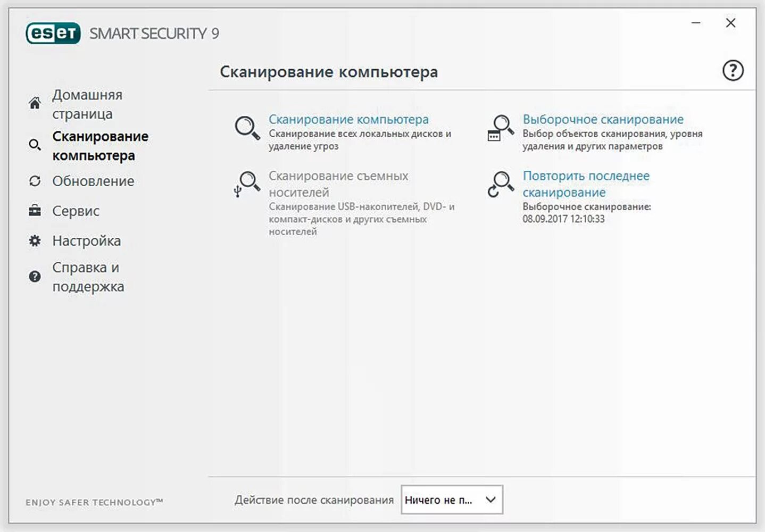The image size is (765, 532).
Task: Click Сканирование съемных носителей
Action: (x=338, y=184)
